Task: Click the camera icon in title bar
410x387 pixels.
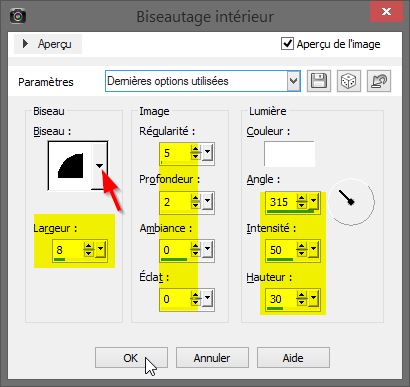Action: coord(18,16)
